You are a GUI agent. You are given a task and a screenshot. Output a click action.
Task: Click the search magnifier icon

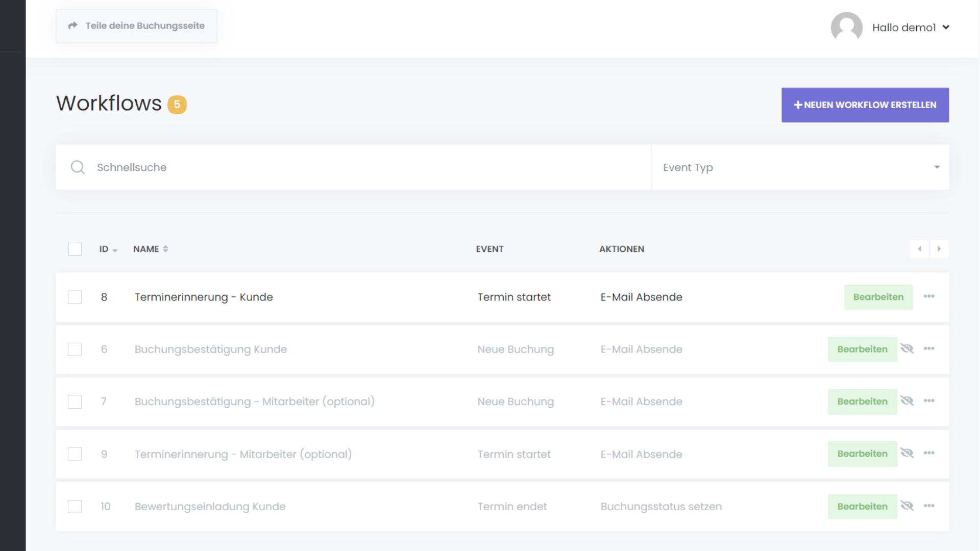[x=78, y=167]
